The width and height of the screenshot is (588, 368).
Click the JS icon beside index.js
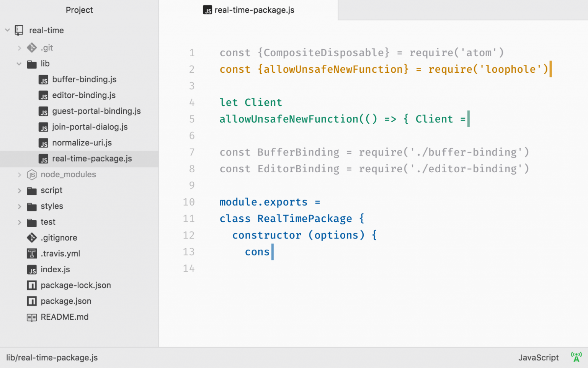(32, 269)
